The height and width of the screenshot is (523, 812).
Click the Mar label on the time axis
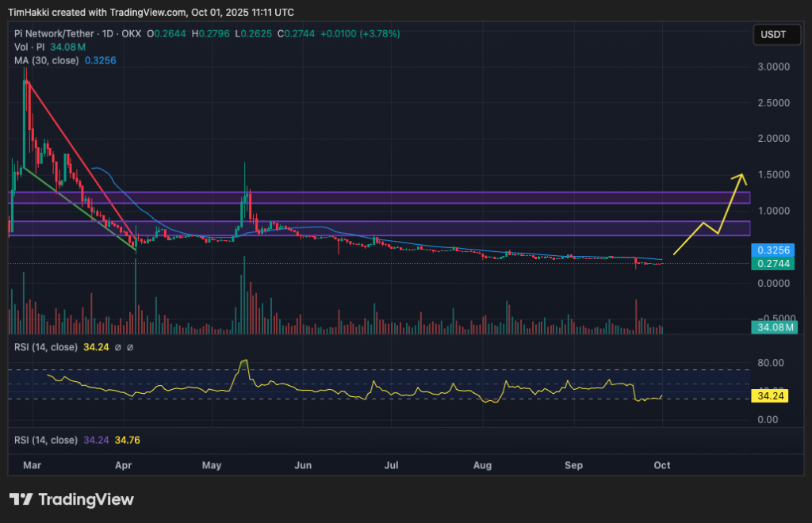tap(32, 465)
